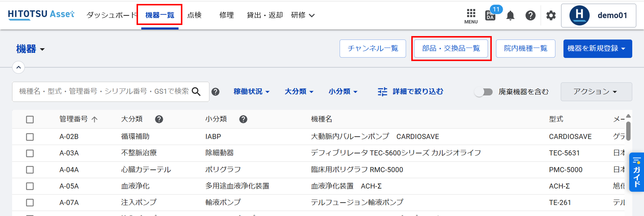The image size is (644, 216).
Task: Click the 型式 column header
Action: (556, 119)
